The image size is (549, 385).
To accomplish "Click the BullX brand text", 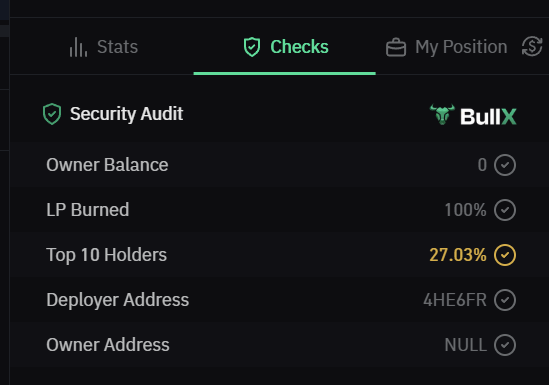I will click(488, 117).
